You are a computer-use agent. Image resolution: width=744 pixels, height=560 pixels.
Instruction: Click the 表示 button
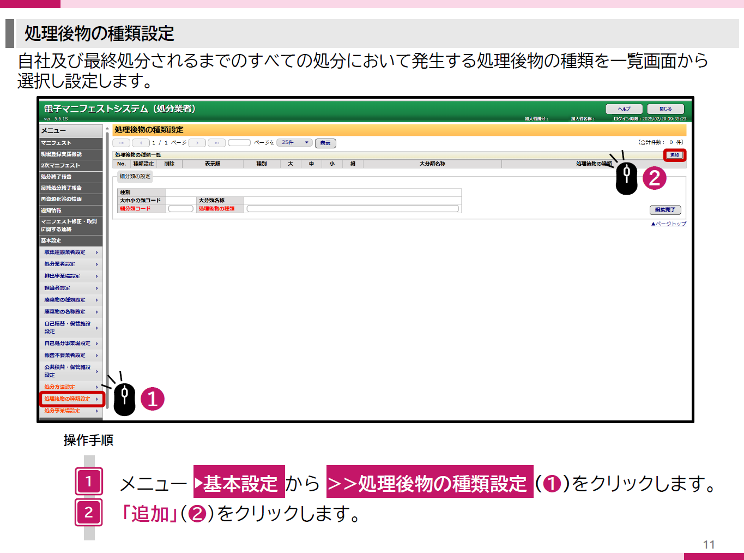tap(325, 143)
